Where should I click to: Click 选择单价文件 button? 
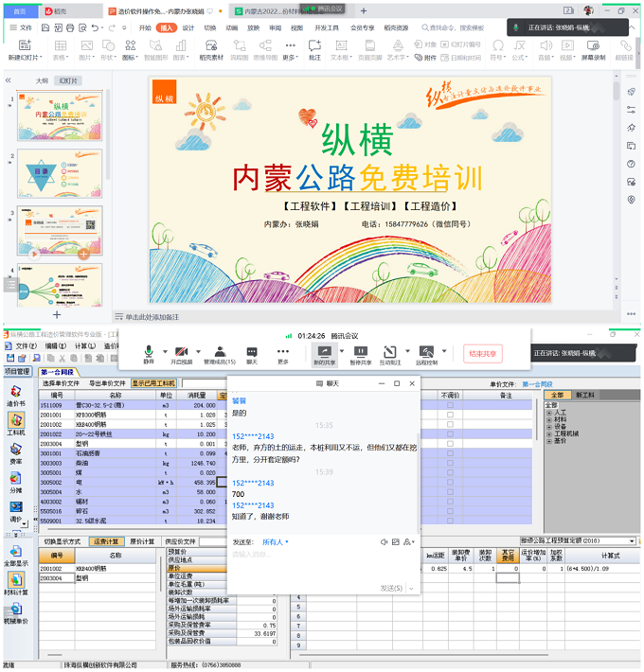point(61,383)
